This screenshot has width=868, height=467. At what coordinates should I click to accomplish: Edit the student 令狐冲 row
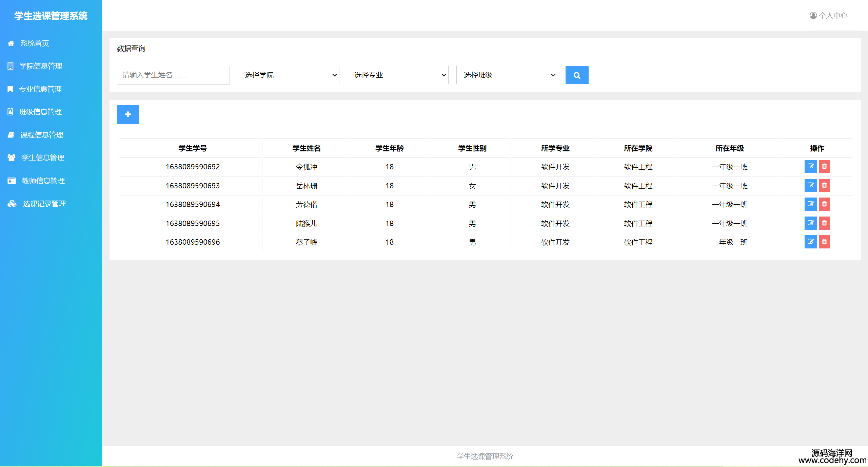coord(810,167)
